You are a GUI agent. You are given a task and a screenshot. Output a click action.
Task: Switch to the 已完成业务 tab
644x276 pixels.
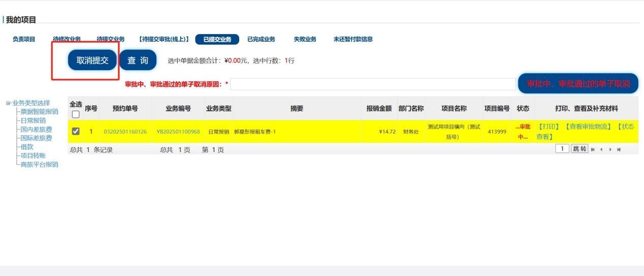point(261,39)
